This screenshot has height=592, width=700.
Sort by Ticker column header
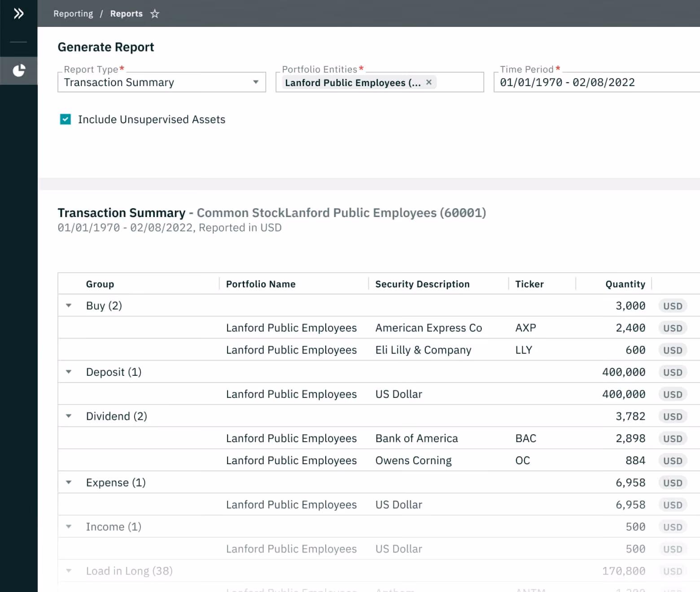(x=529, y=284)
